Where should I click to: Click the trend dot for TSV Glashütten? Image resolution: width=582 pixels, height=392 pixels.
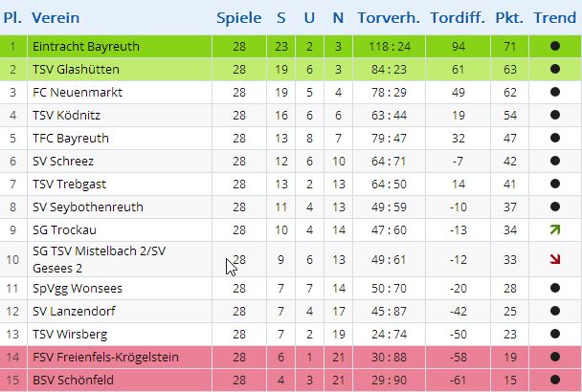(x=555, y=69)
